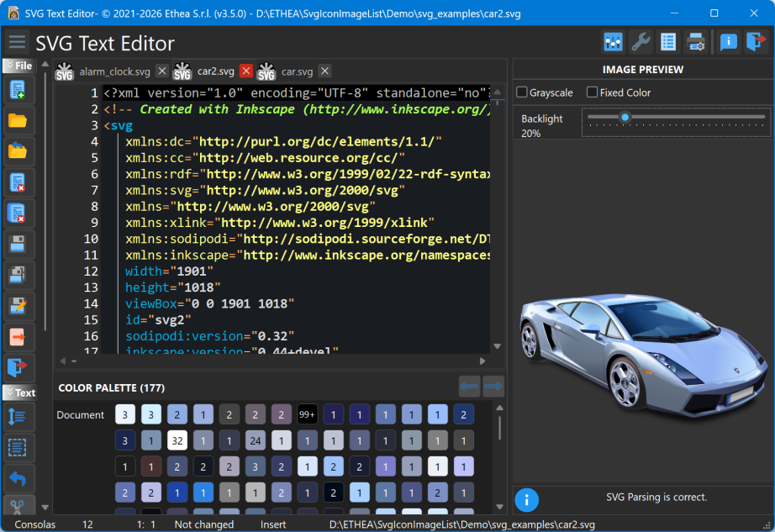Click the Save As icon with pencil
The height and width of the screenshot is (532, 775).
18,306
